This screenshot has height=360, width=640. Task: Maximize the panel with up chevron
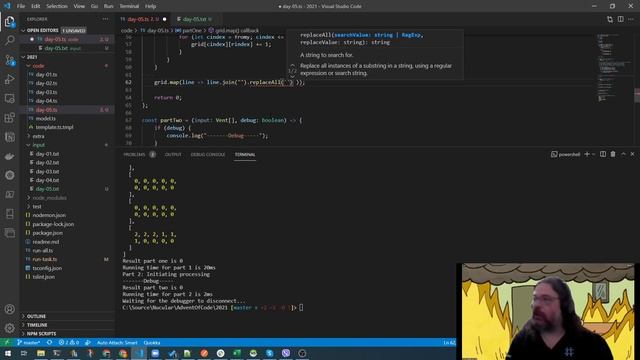pyautogui.click(x=623, y=154)
